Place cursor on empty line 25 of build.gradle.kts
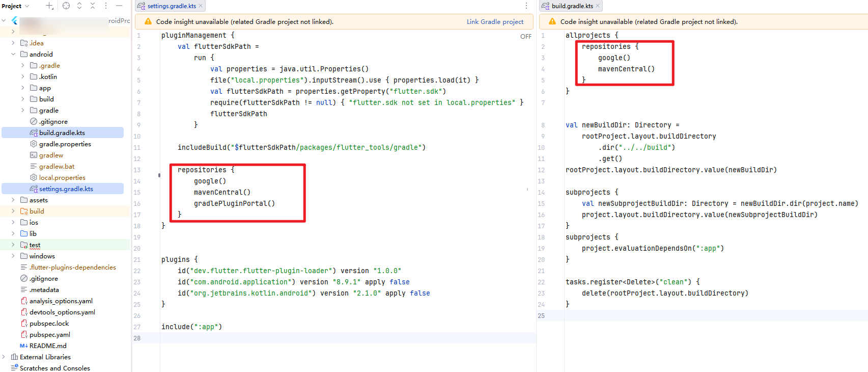 716,315
